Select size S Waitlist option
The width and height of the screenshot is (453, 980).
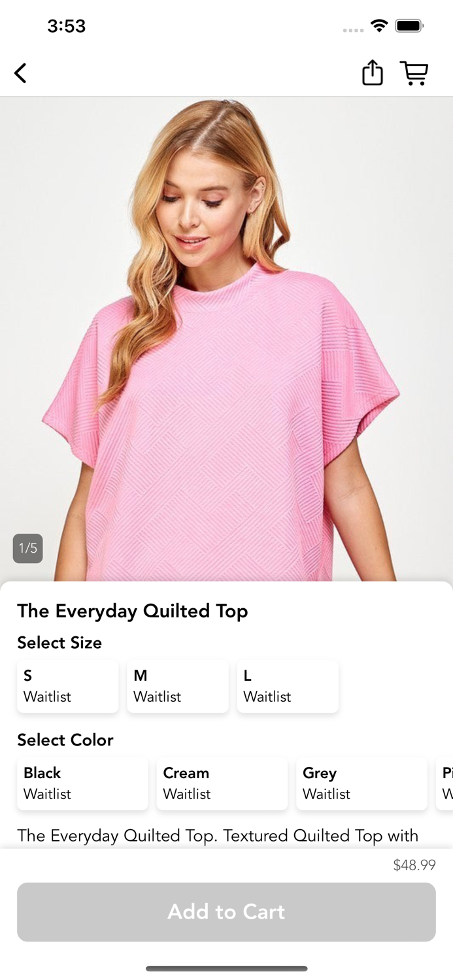tap(68, 686)
